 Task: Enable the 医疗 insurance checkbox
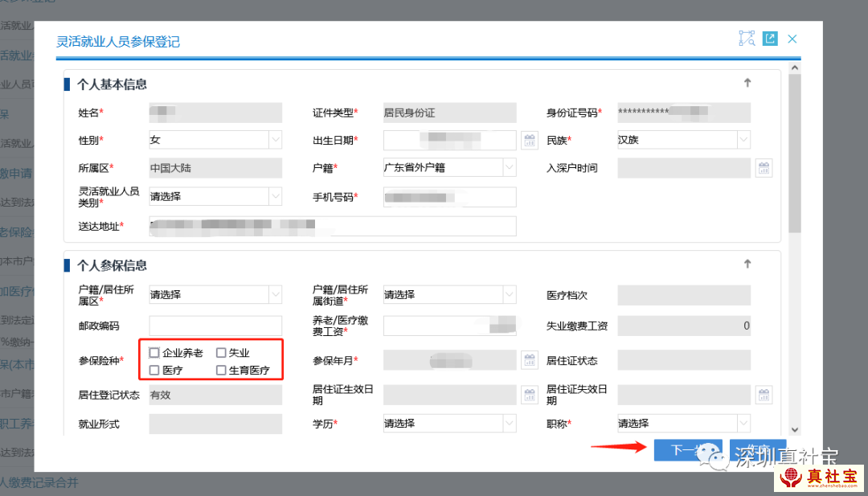pos(154,371)
